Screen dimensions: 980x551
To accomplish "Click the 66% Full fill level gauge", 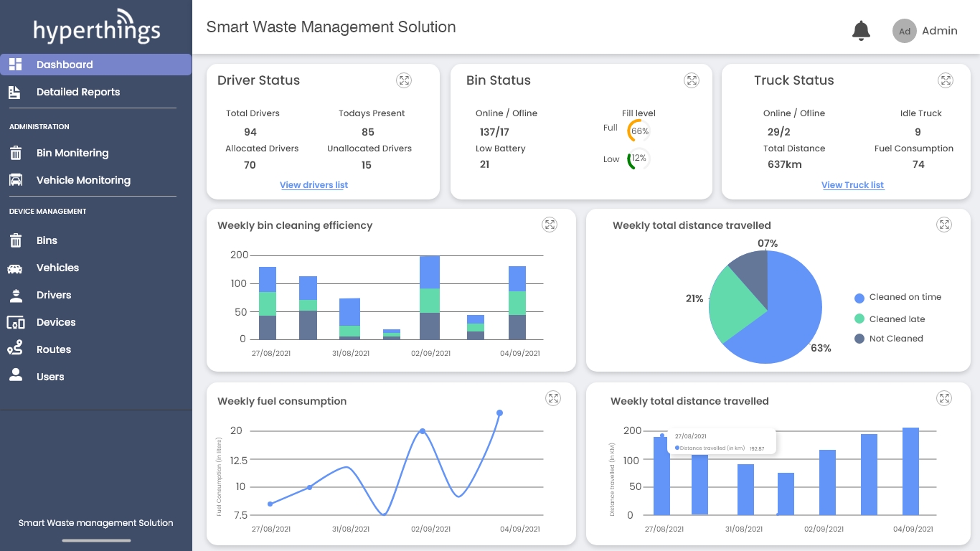I will (x=638, y=131).
